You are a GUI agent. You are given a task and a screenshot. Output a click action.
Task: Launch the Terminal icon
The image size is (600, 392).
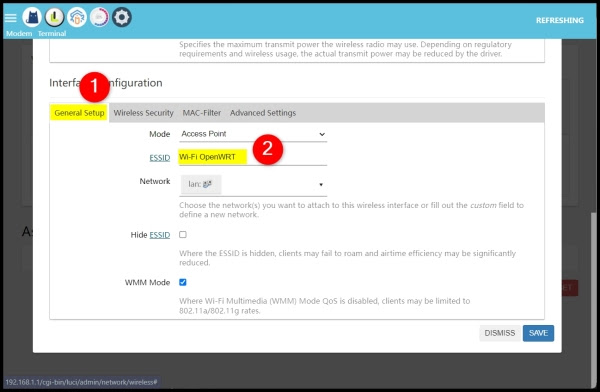tap(54, 17)
